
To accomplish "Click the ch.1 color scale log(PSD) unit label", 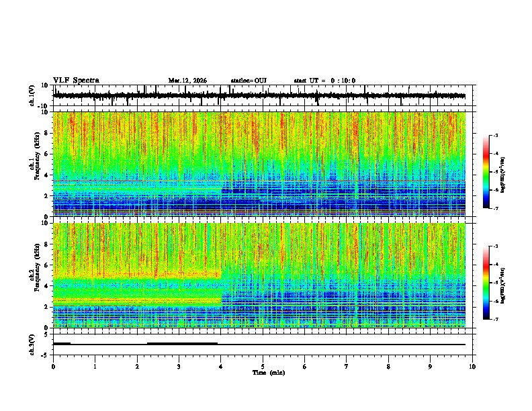I will tap(502, 175).
